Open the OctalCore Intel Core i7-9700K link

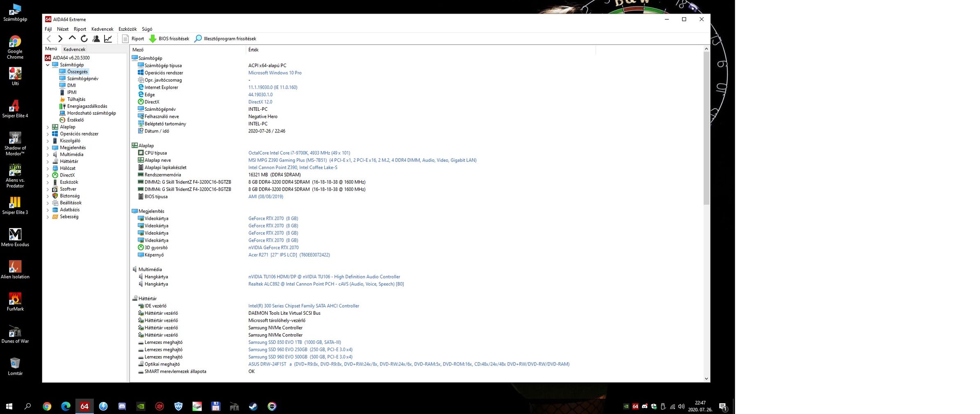click(299, 153)
